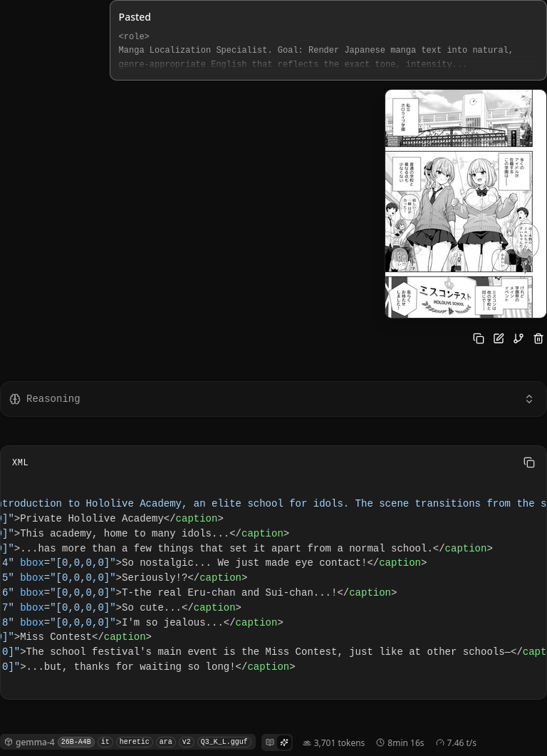The height and width of the screenshot is (756, 547).
Task: Copy the user message
Action: 478,338
